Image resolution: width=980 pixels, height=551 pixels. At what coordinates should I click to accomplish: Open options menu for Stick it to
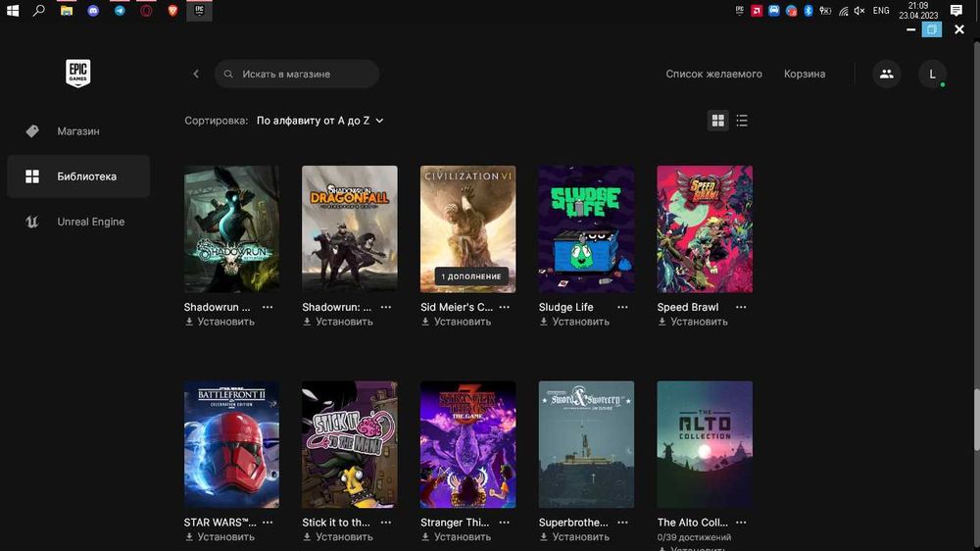385,523
